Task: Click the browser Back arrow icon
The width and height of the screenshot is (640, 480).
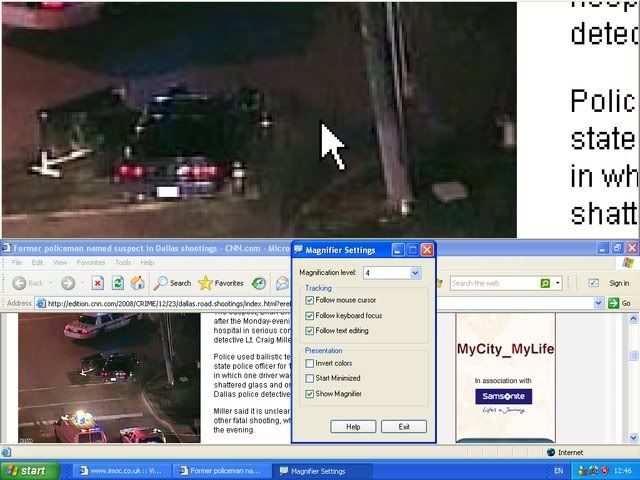Action: click(19, 283)
